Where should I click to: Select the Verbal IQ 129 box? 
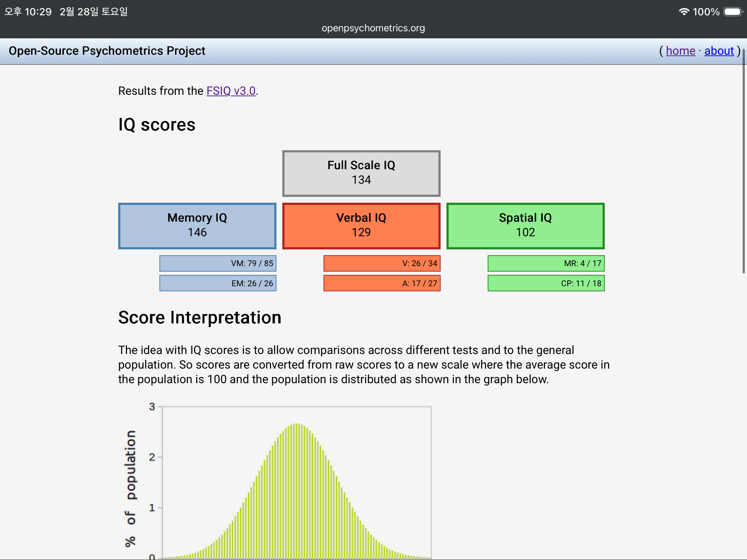tap(361, 226)
